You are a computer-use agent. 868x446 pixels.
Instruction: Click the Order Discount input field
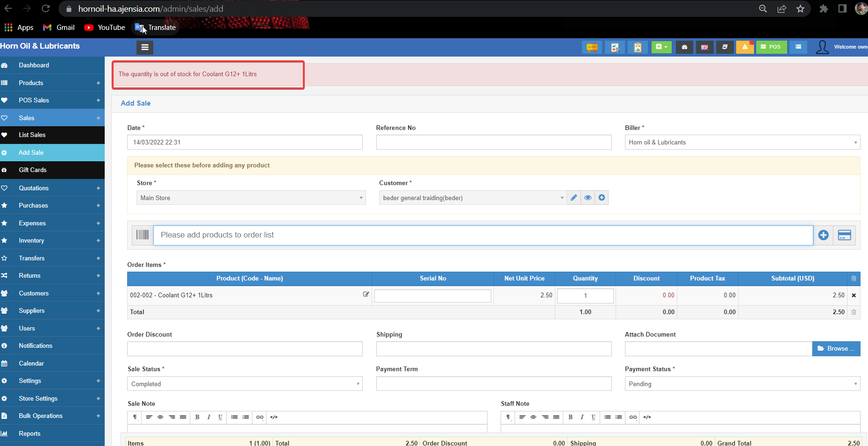pyautogui.click(x=245, y=349)
